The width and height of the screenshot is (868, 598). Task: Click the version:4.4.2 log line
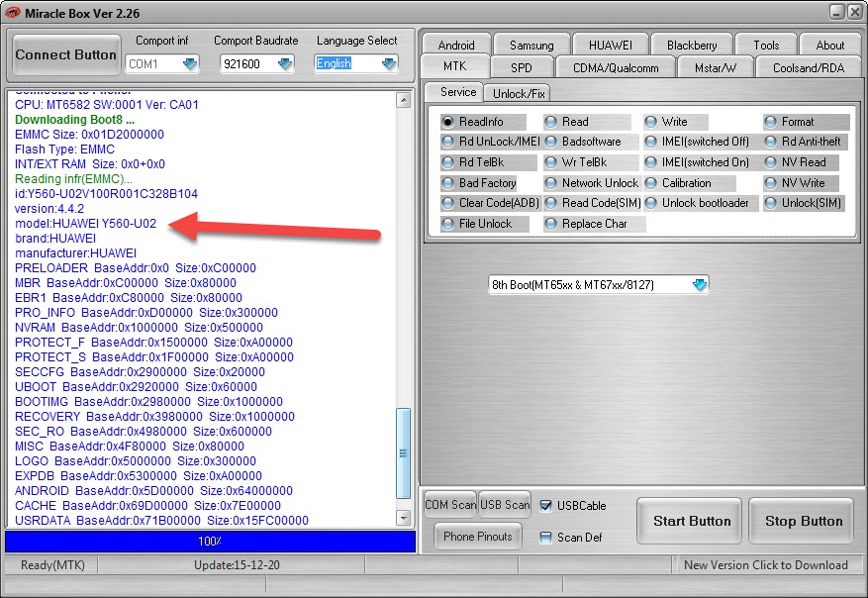tap(49, 209)
